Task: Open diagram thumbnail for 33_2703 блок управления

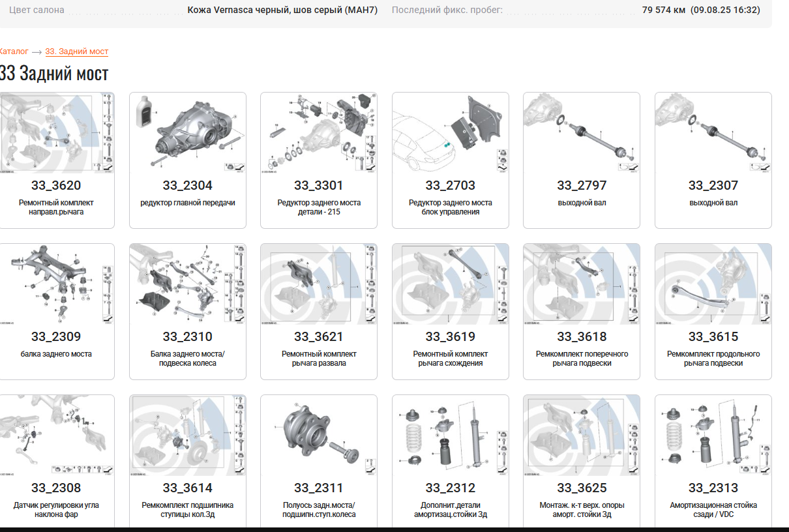Action: click(x=451, y=134)
